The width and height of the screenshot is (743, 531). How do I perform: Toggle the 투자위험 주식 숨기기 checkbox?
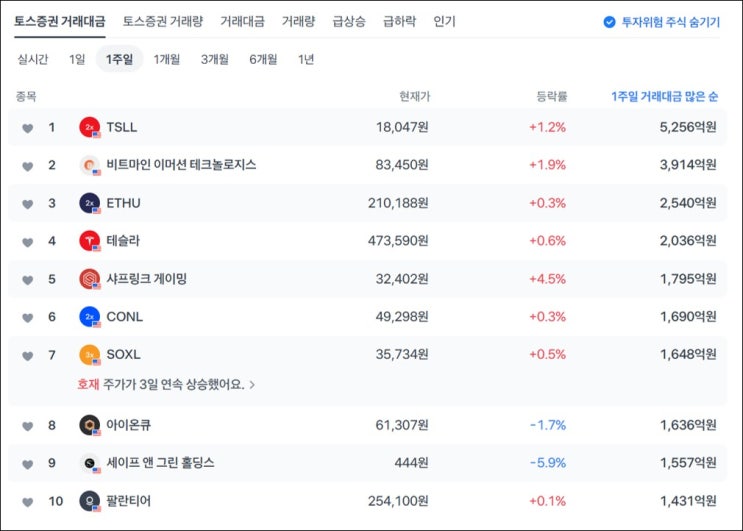[x=609, y=22]
